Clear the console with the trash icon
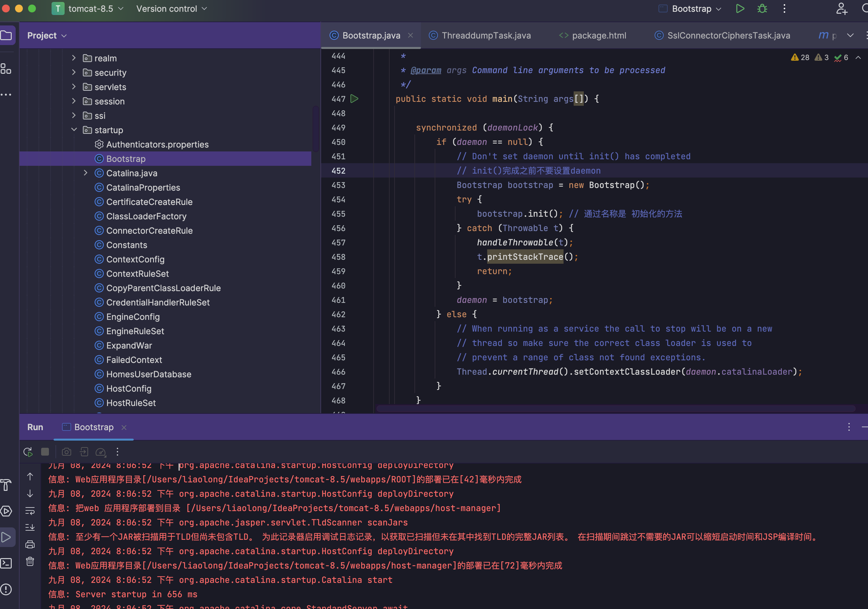This screenshot has width=868, height=609. click(x=30, y=561)
